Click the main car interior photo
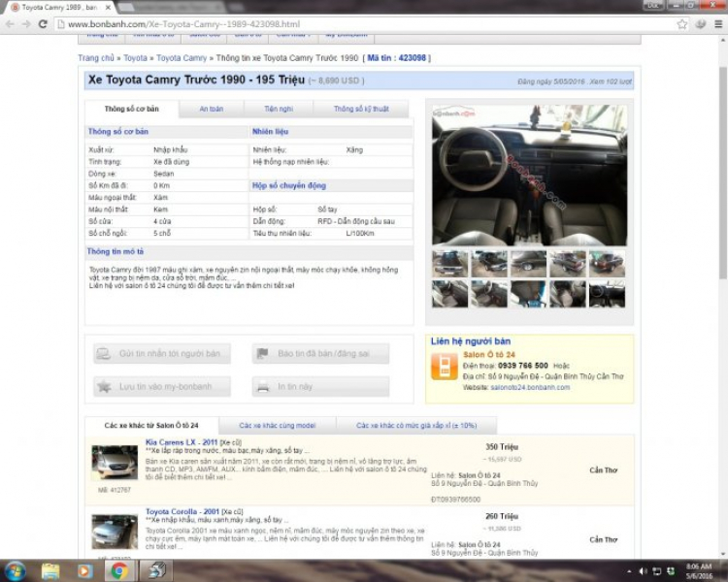 click(529, 175)
